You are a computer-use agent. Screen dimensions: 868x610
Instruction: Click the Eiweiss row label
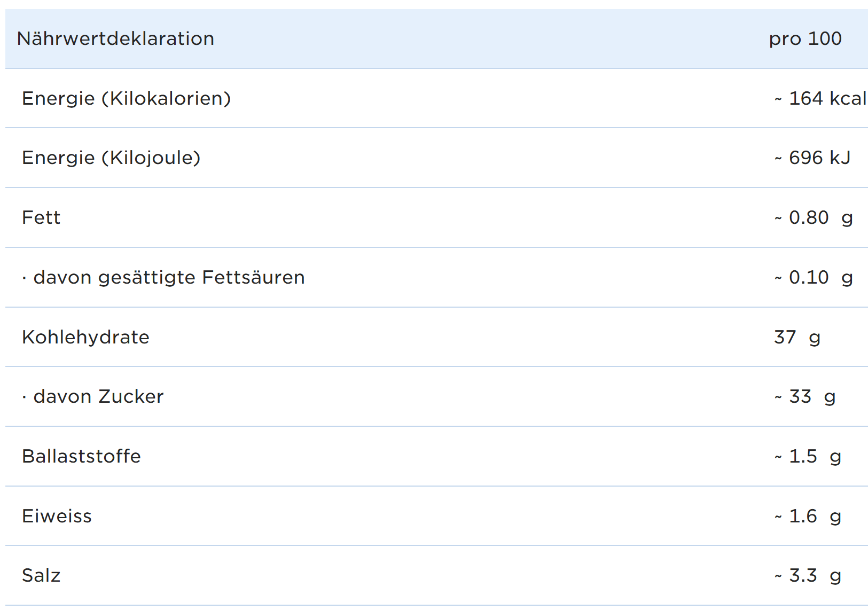57,517
